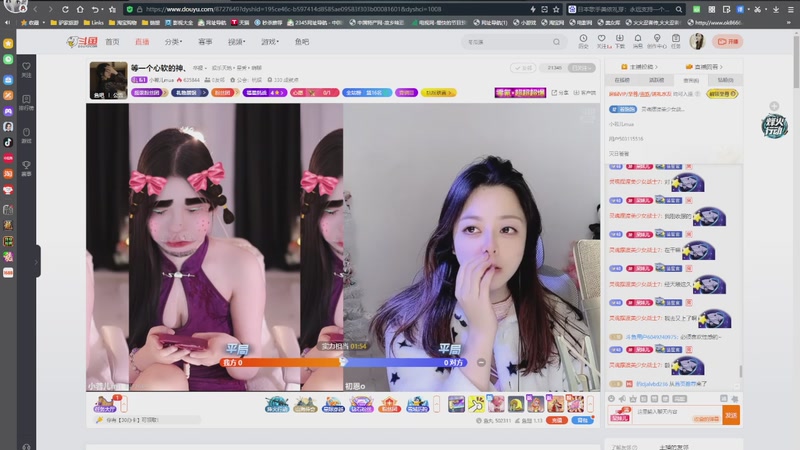Open browser downloads icon
Screen dimensions: 800x450
[776, 9]
